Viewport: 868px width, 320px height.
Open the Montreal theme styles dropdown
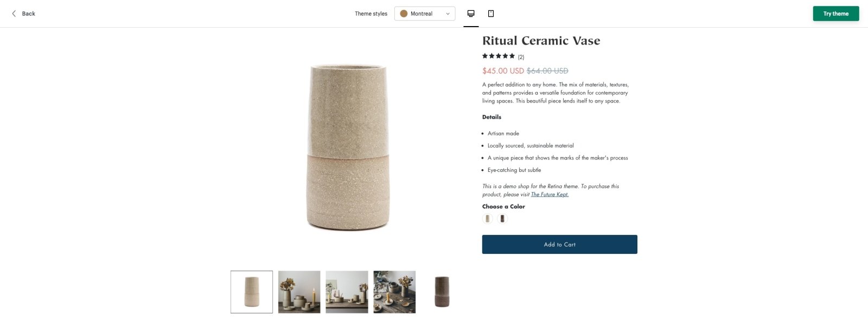coord(425,14)
